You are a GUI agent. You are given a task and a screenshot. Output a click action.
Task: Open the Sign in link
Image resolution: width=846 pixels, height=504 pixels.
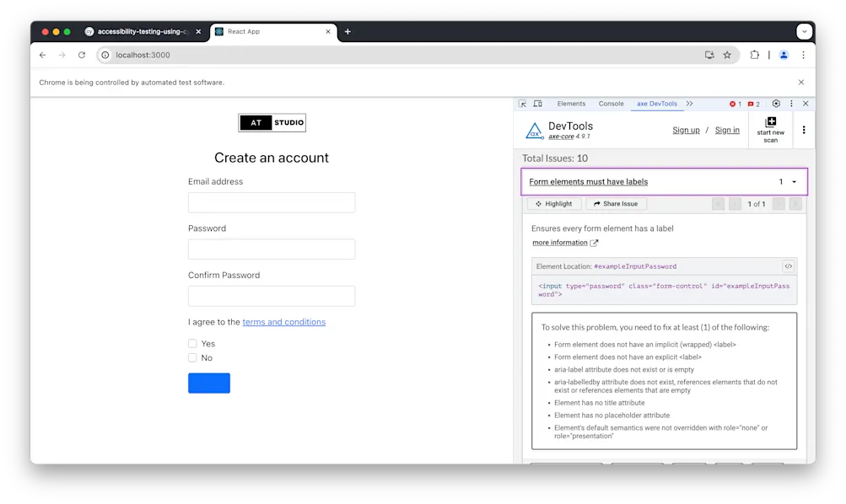click(727, 130)
